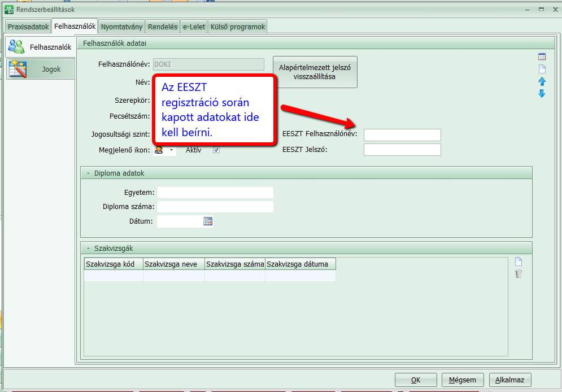Click the blue down arrow icon
562x392 pixels.
tap(542, 94)
